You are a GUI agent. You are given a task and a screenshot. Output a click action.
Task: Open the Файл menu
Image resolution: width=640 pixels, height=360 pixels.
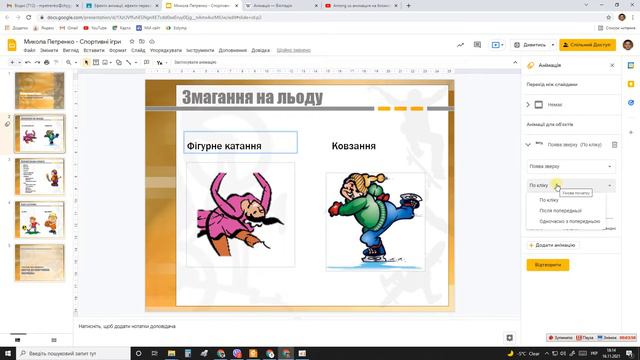(29, 51)
